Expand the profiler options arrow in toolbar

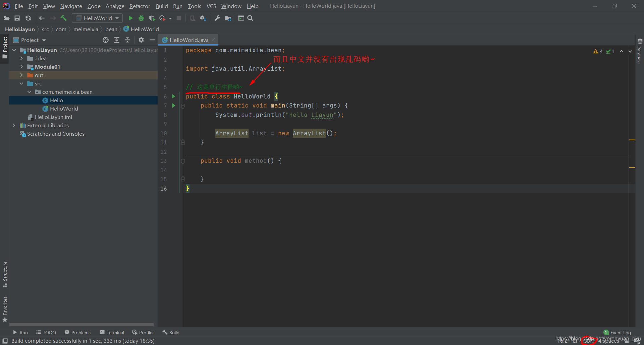pyautogui.click(x=170, y=18)
